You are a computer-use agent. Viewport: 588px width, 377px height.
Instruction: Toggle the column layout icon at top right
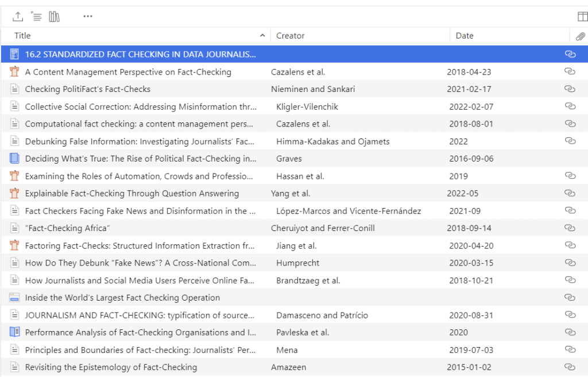point(582,17)
